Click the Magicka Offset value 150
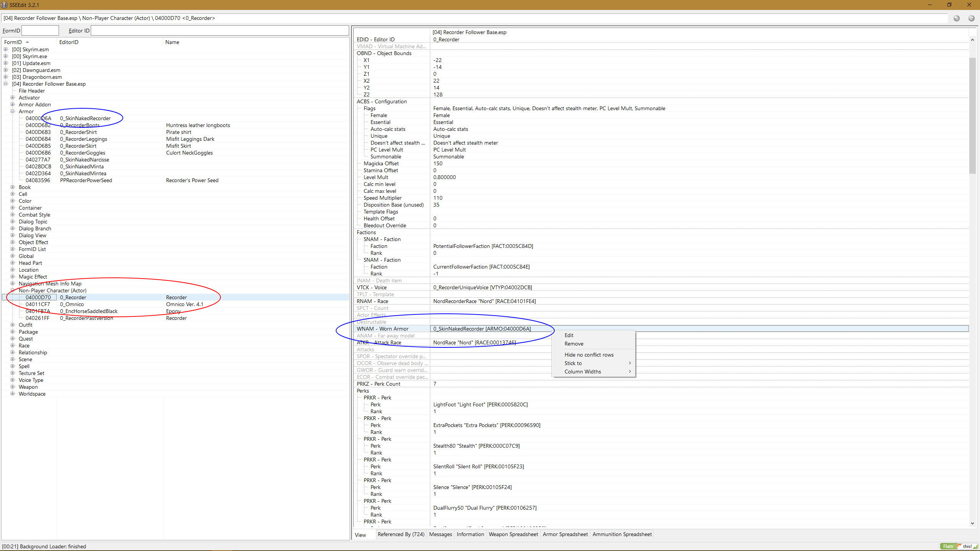 438,163
